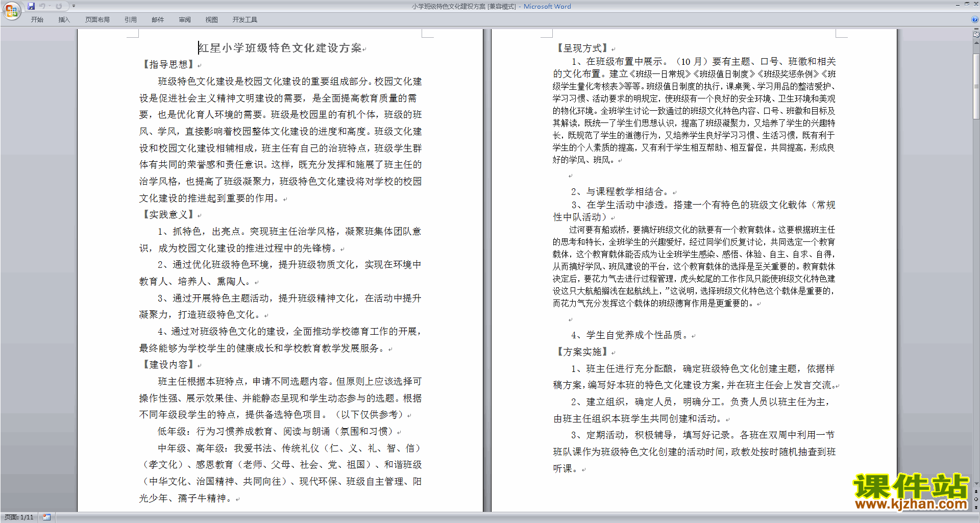Open the Select Browse Object round button

[x=976, y=500]
